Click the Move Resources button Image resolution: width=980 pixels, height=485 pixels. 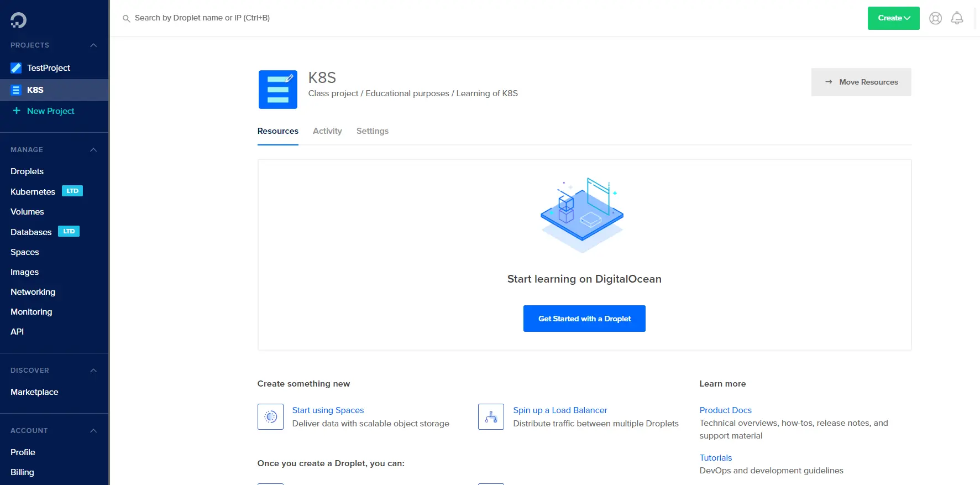coord(861,82)
